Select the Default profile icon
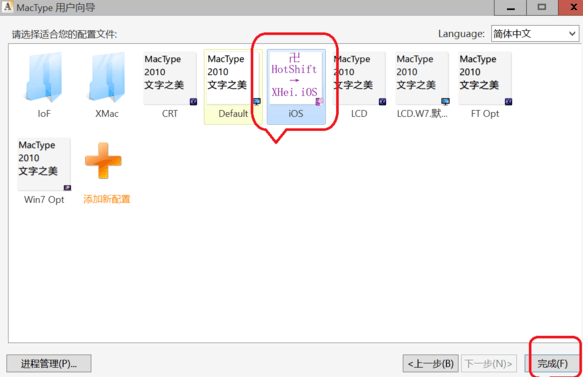Viewport: 583px width, 377px height. [x=233, y=78]
